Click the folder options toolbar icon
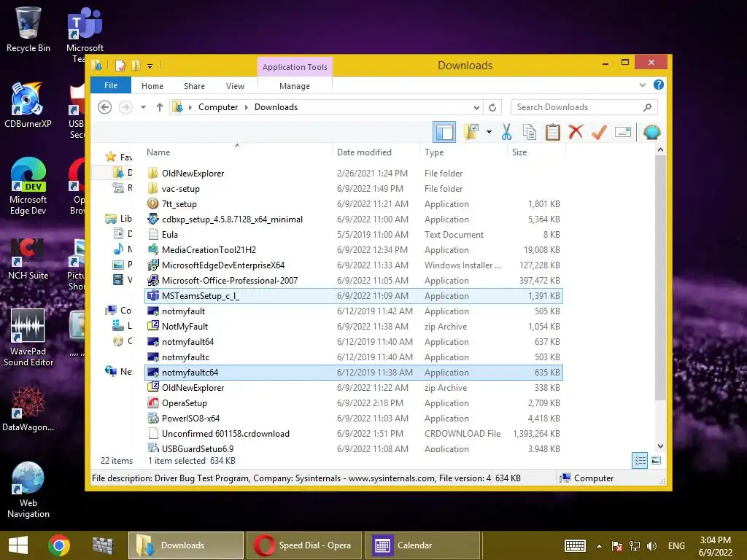Viewport: 747px width, 560px height. coord(471,132)
